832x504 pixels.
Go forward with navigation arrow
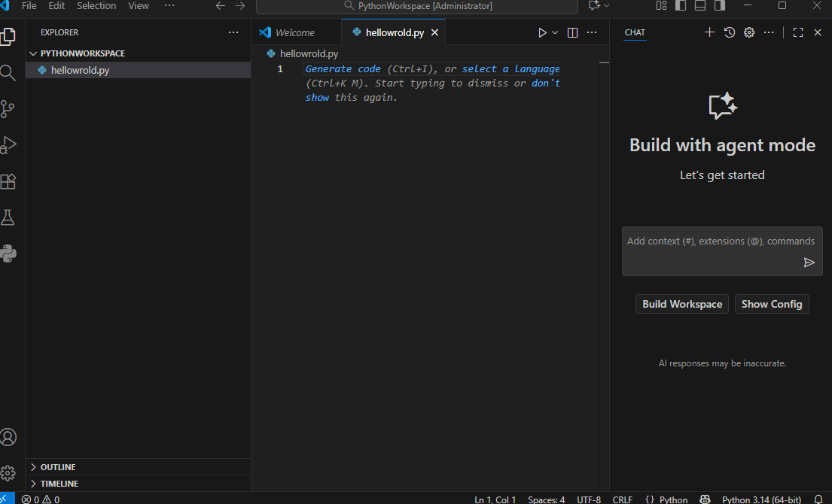[x=240, y=6]
